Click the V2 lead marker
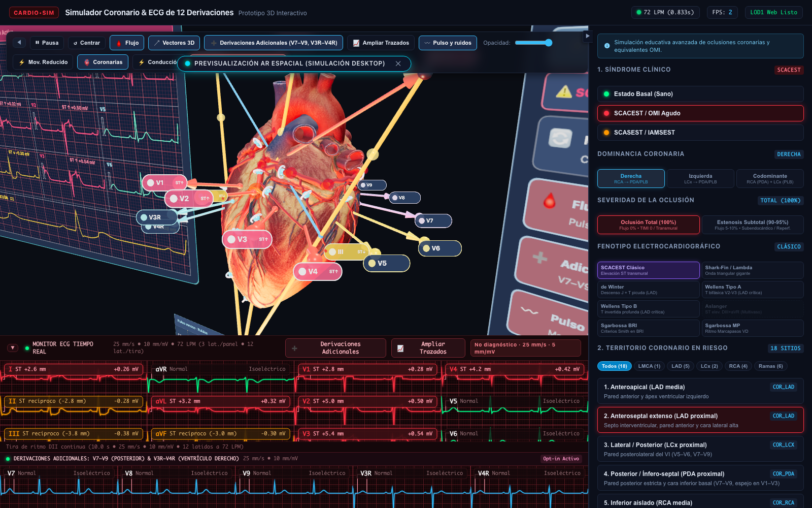 click(189, 199)
